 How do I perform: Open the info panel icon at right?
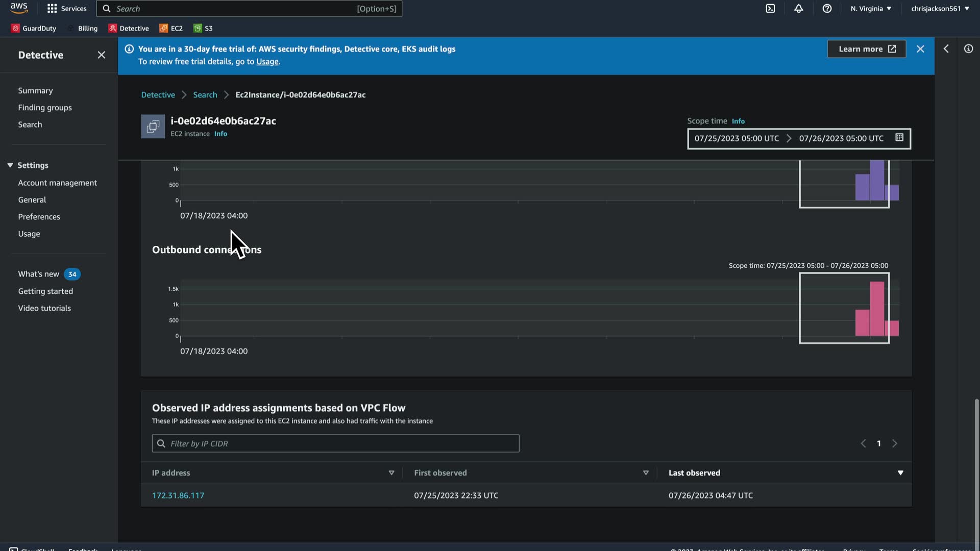click(968, 49)
